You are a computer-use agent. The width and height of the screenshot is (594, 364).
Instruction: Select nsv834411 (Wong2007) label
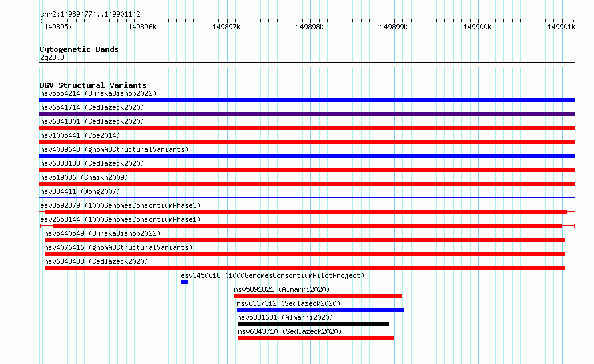point(80,191)
